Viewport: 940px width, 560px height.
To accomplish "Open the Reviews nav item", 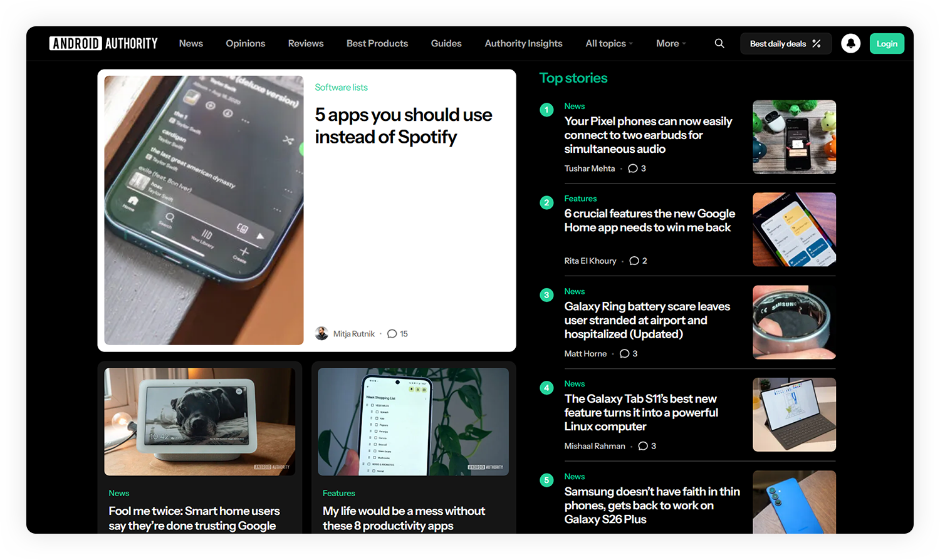I will (x=306, y=43).
